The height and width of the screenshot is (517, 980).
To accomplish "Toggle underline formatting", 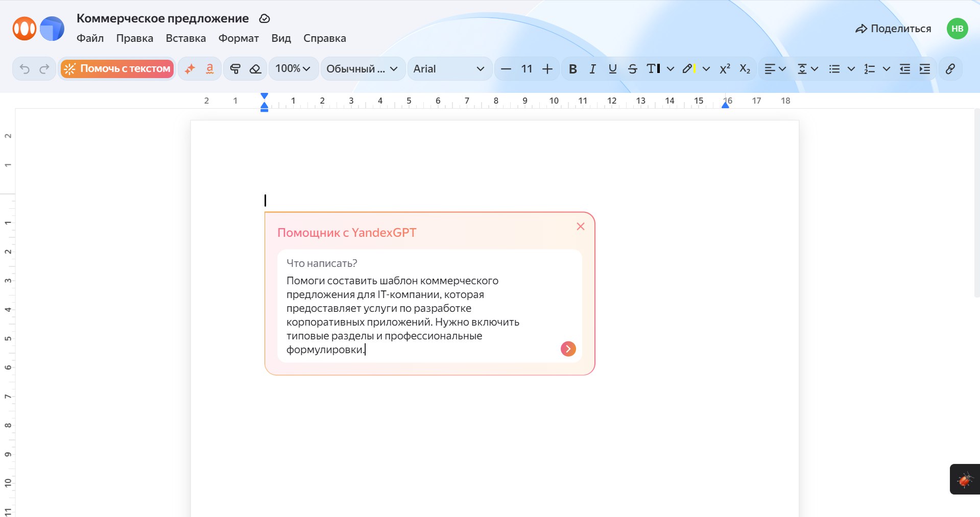I will click(x=612, y=68).
